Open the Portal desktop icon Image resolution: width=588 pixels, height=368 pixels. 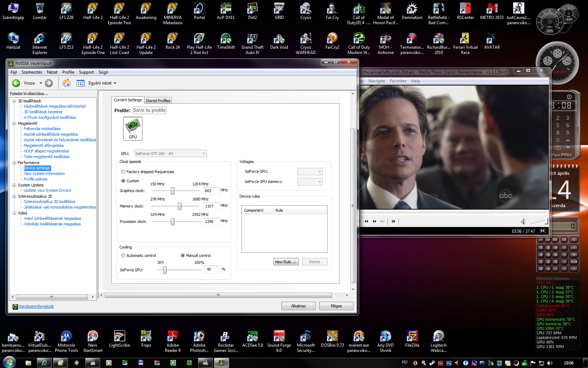(x=199, y=11)
